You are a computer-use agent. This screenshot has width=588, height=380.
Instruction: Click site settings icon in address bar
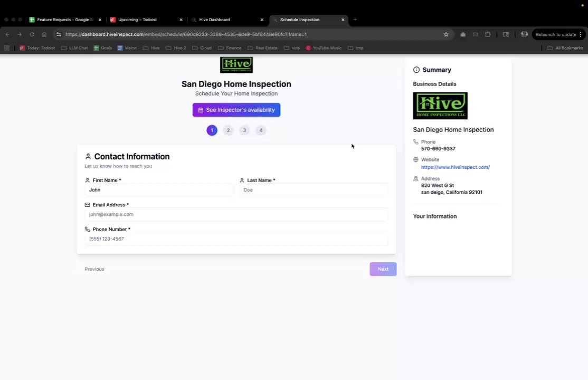click(x=59, y=34)
